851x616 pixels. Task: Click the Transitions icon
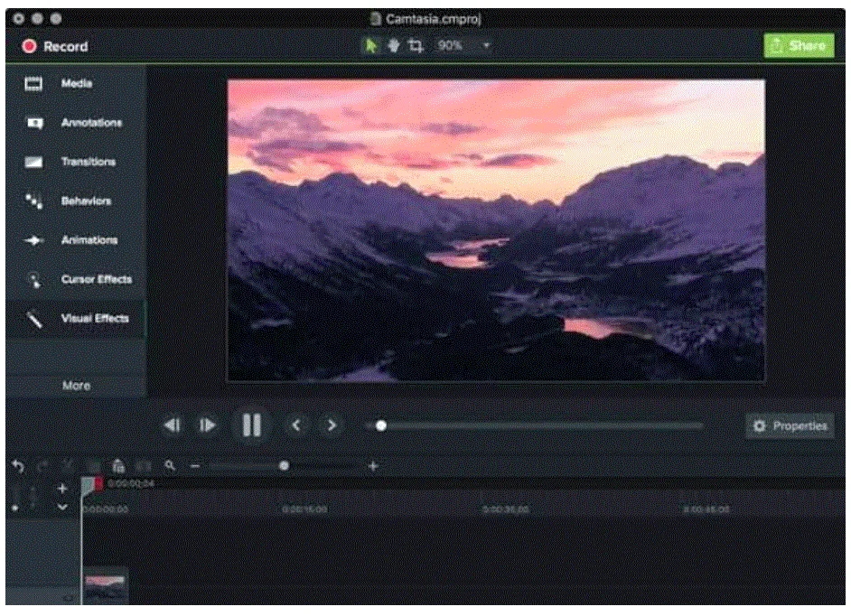33,162
